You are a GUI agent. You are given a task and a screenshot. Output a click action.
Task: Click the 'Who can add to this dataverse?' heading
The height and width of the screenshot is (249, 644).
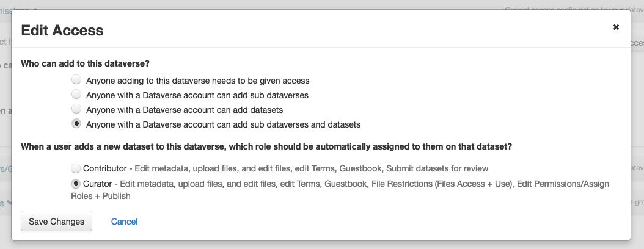coord(86,63)
